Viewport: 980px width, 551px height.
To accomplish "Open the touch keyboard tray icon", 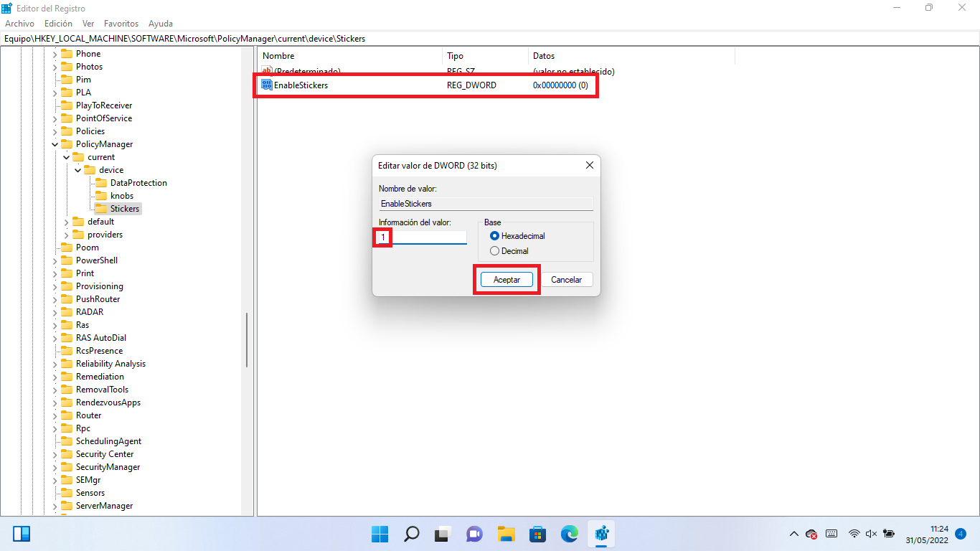I will tap(832, 534).
